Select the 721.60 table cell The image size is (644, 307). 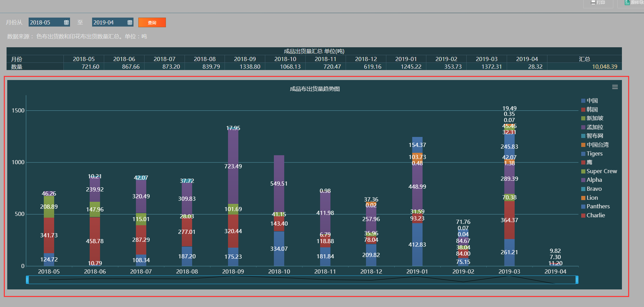[x=84, y=67]
